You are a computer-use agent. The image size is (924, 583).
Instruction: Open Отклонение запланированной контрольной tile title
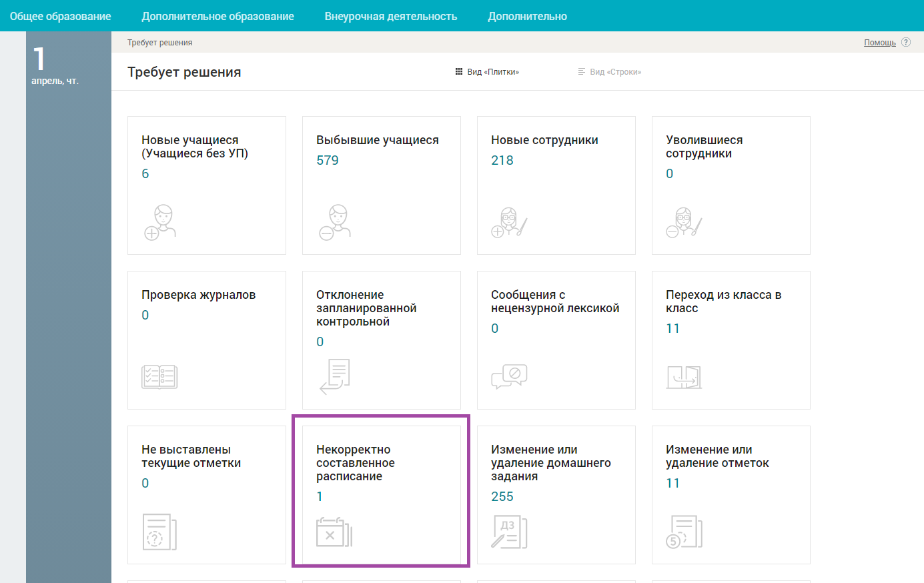366,308
